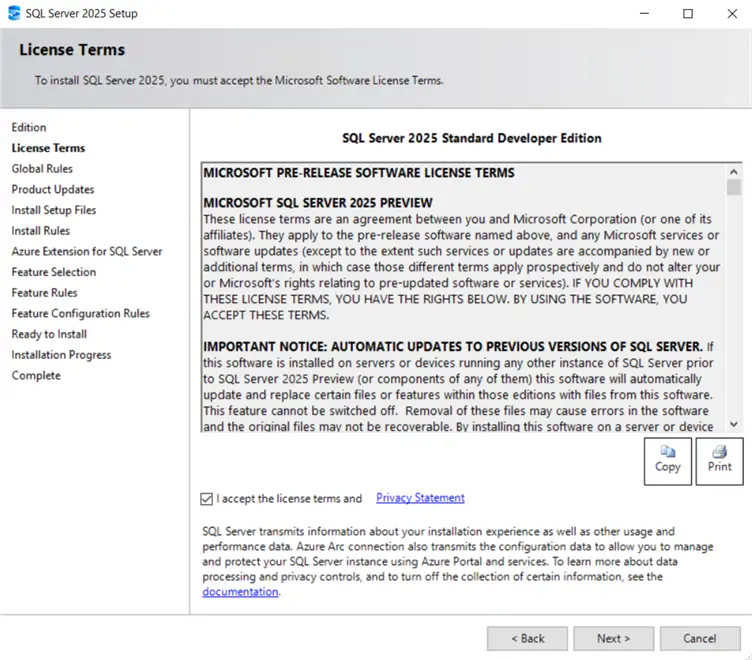Viewport: 752px width, 660px height.
Task: Maximize the setup window
Action: pyautogui.click(x=688, y=13)
